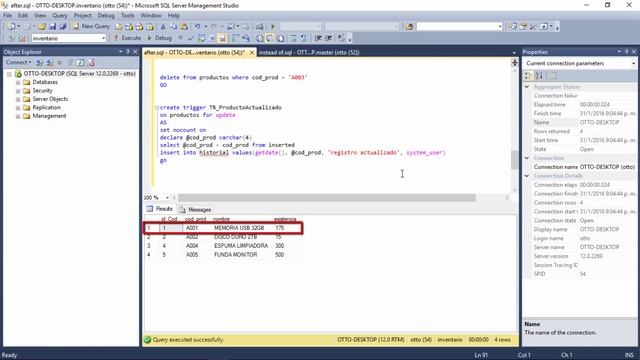The image size is (640, 360).
Task: Collapse the create trigger code block
Action: coord(157,108)
